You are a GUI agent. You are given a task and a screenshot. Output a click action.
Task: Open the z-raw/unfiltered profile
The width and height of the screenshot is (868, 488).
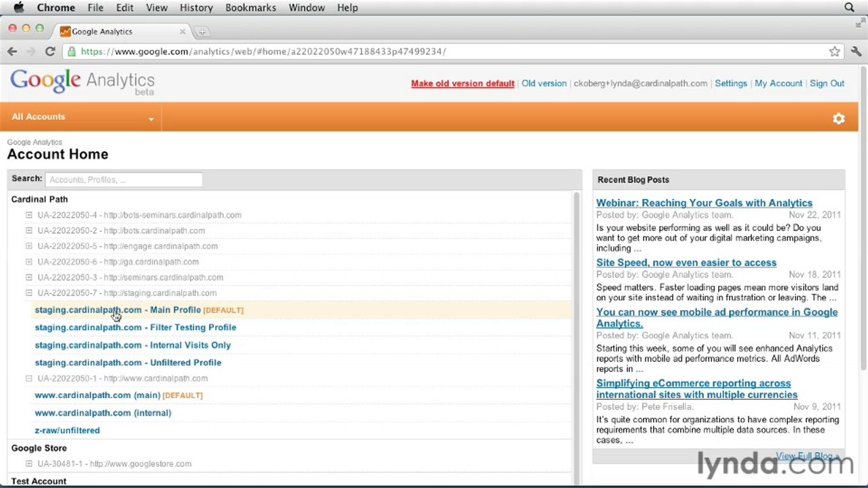[67, 430]
